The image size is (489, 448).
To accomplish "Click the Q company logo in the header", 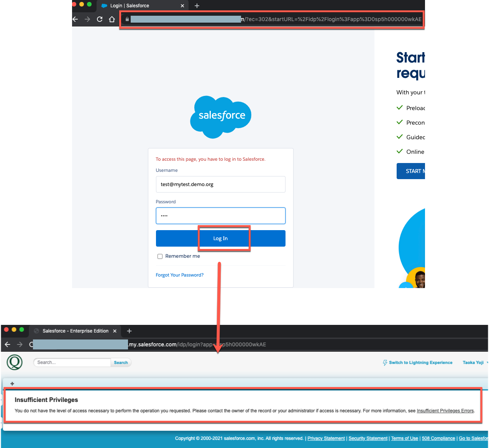I will pos(14,362).
